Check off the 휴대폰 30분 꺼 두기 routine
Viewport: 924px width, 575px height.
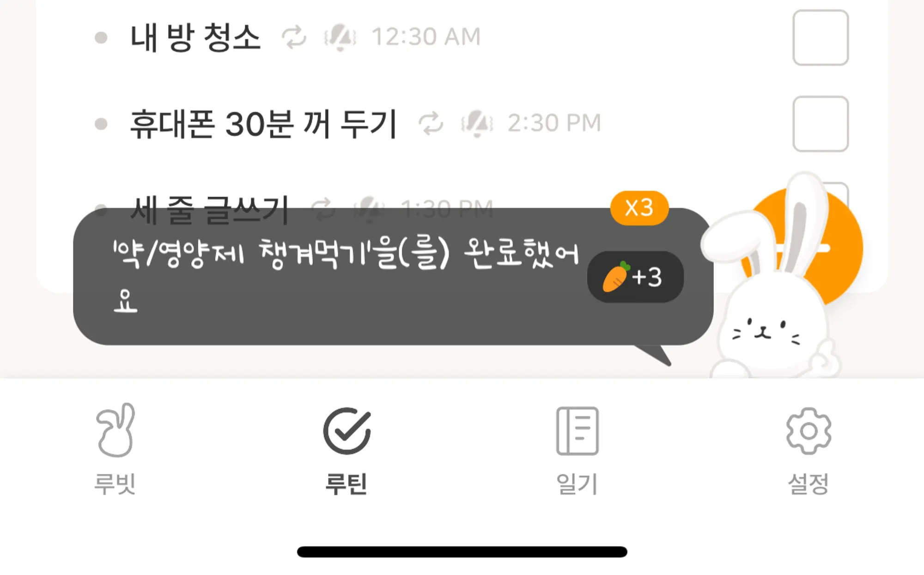coord(821,124)
